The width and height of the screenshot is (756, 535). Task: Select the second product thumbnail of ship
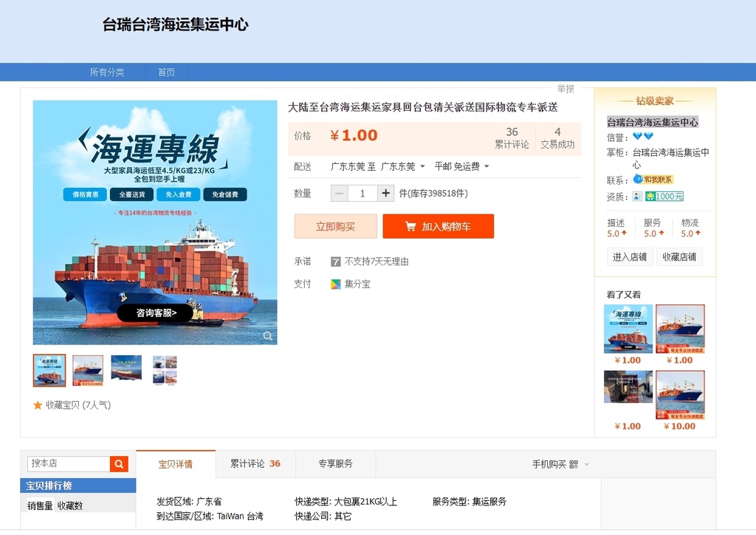pyautogui.click(x=88, y=370)
